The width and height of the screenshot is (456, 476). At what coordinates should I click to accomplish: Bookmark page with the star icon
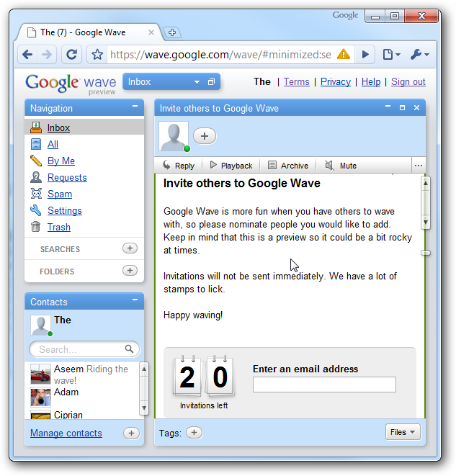(x=97, y=55)
